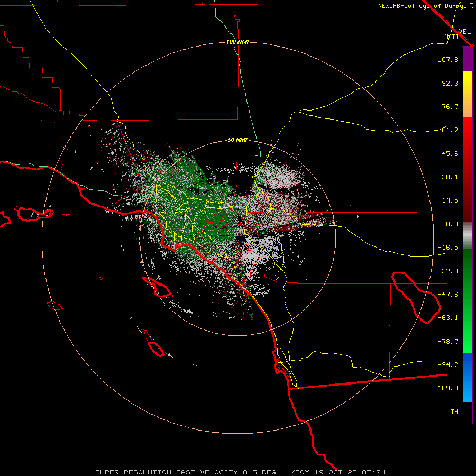Pick the green segment of the velocity scale
Image resolution: width=476 pixels, height=476 pixels.
point(467,300)
